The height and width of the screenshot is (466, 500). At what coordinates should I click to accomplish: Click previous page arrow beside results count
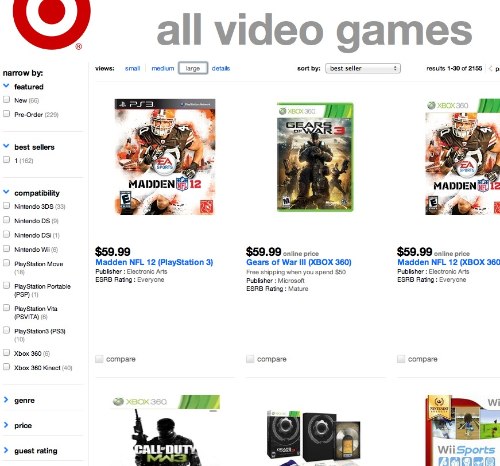(490, 68)
